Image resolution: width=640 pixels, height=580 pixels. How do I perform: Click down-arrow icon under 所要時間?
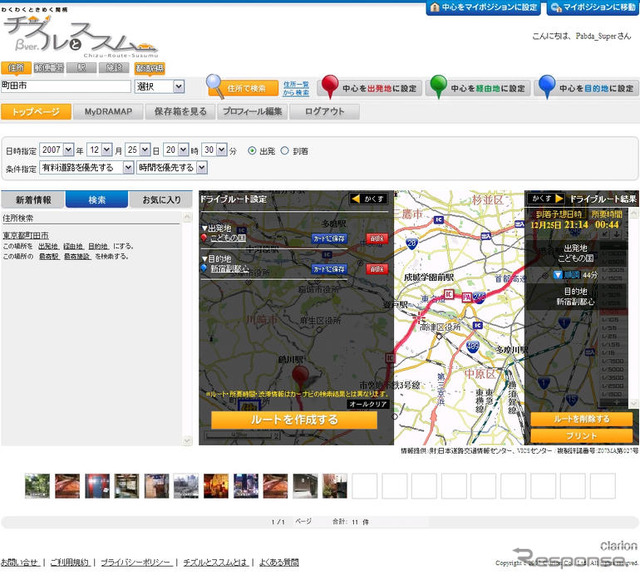pyautogui.click(x=616, y=234)
